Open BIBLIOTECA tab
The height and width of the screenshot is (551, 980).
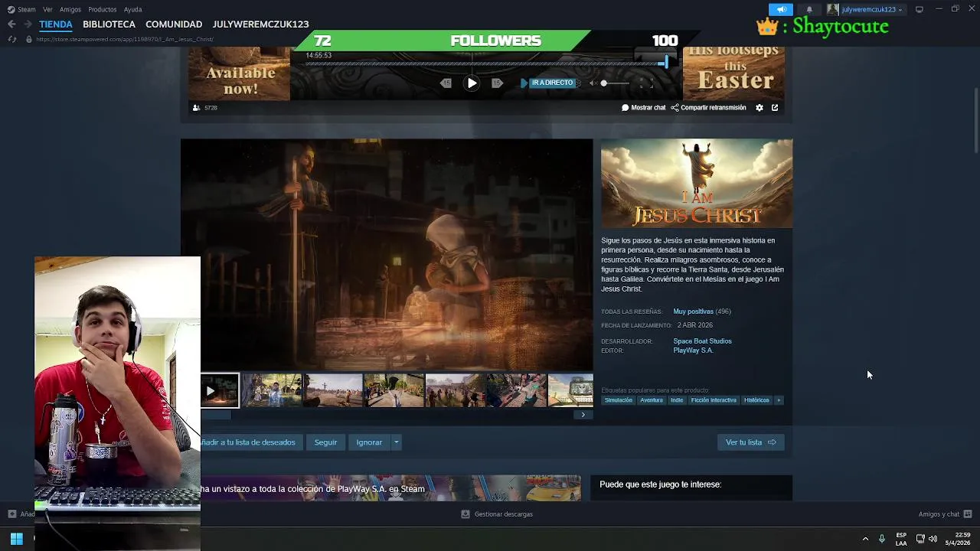coord(109,24)
